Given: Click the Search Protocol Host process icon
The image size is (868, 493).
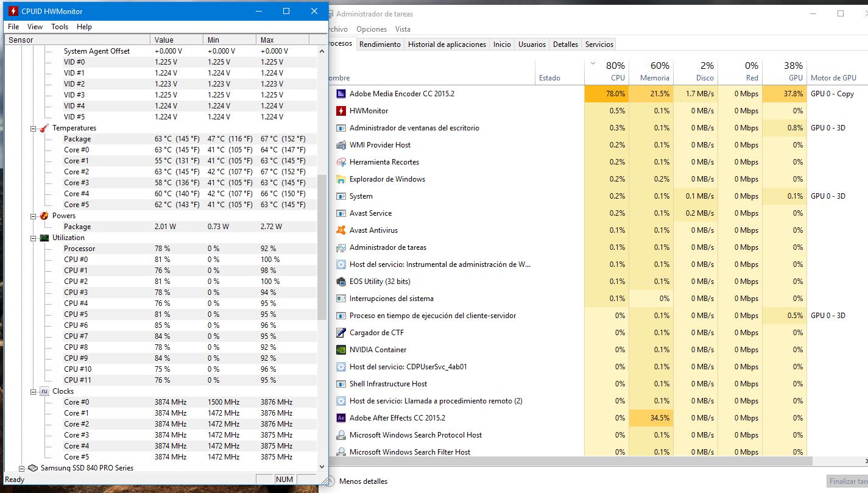Looking at the screenshot, I should tap(341, 435).
